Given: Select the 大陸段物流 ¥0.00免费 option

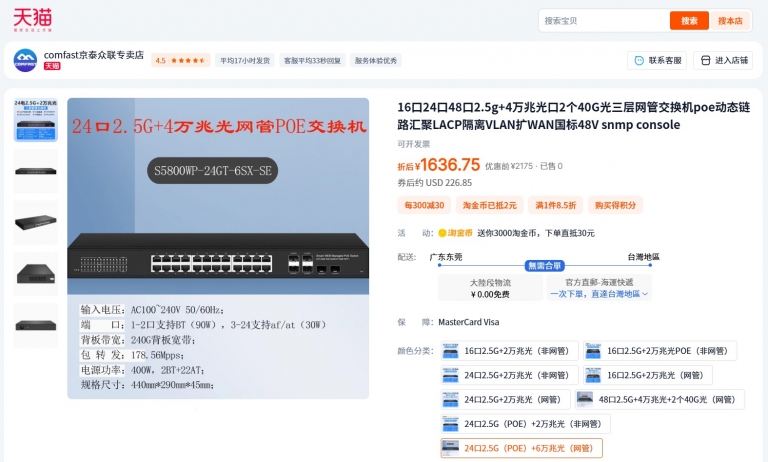Looking at the screenshot, I should click(490, 288).
